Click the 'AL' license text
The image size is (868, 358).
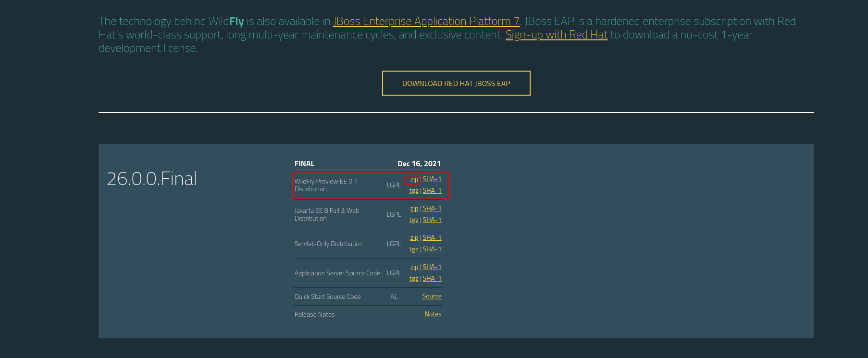(394, 297)
